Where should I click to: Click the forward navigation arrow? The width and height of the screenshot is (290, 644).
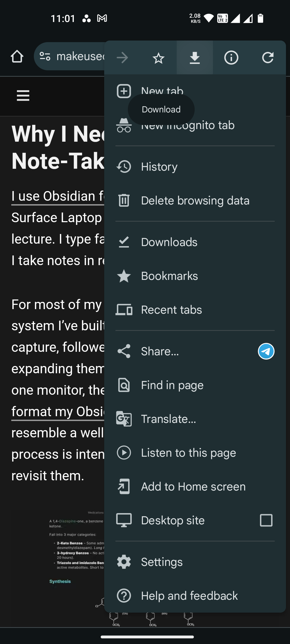[x=122, y=58]
